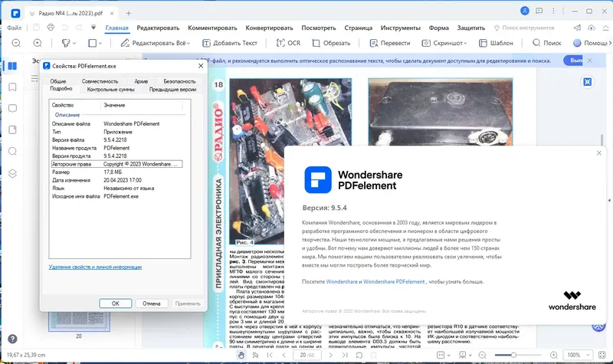Image resolution: width=613 pixels, height=364 pixels.
Task: Switch to the Защитить tab
Action: pos(470,28)
